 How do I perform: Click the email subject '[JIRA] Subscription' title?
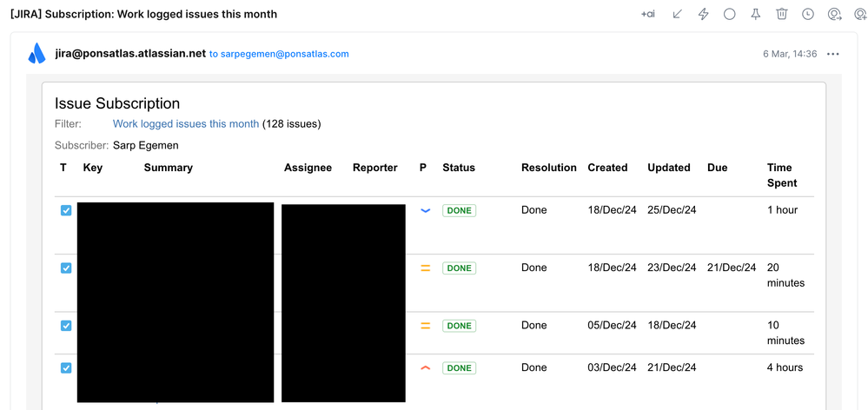(143, 15)
